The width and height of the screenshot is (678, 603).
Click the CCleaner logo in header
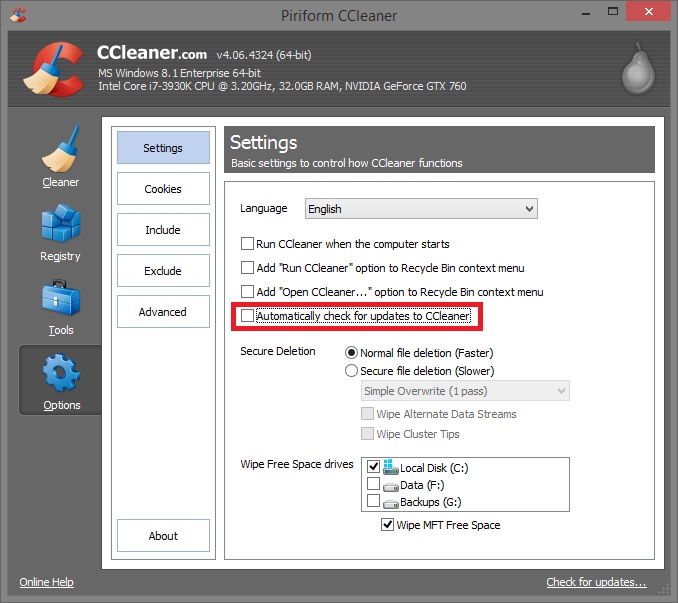[x=54, y=69]
